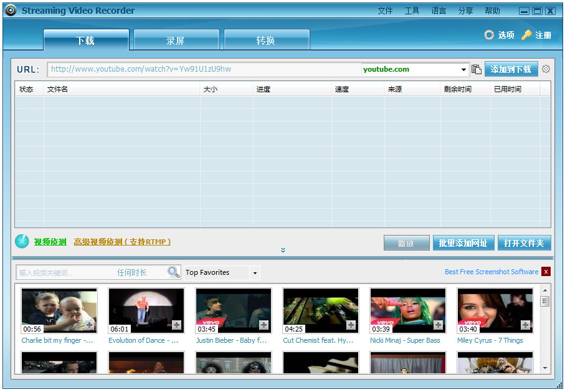Collapse the panel with the double chevron

click(x=283, y=250)
